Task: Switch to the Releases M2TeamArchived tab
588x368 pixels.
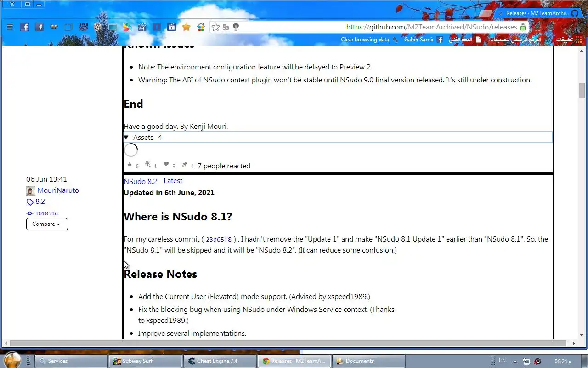Action: [536, 13]
